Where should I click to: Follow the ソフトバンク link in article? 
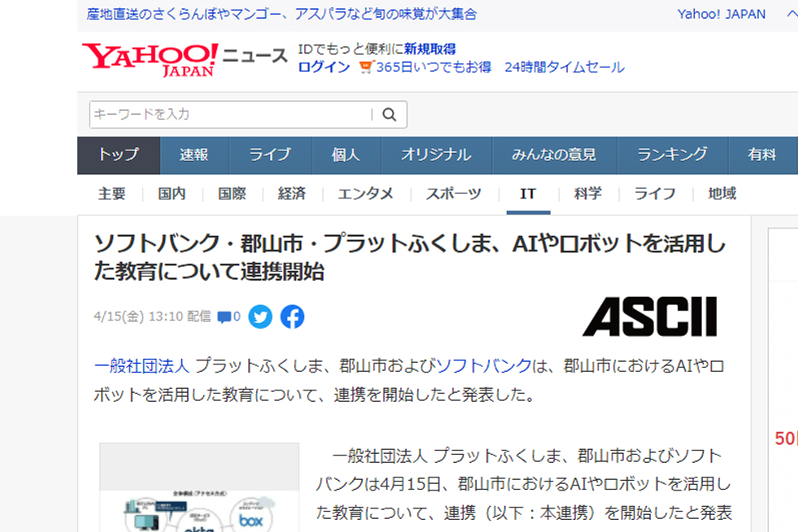click(484, 366)
